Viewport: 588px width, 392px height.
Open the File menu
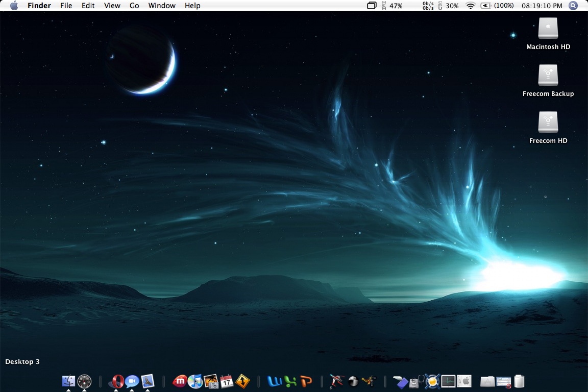66,6
